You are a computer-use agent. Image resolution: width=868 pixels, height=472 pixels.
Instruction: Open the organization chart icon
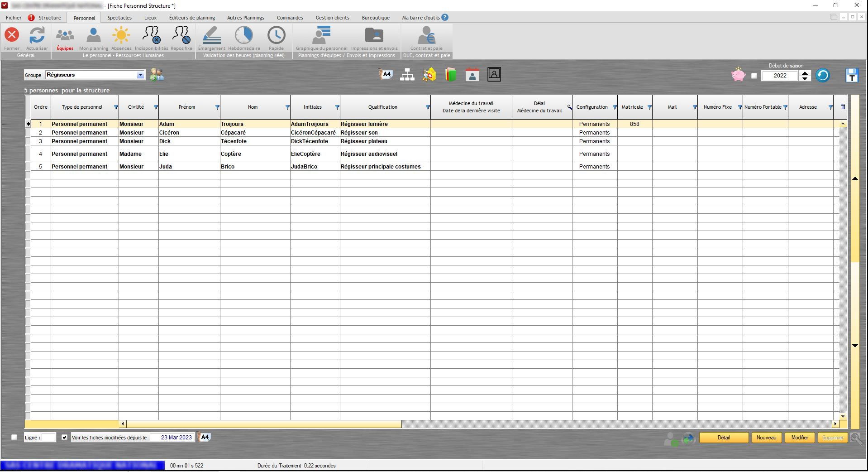(407, 75)
